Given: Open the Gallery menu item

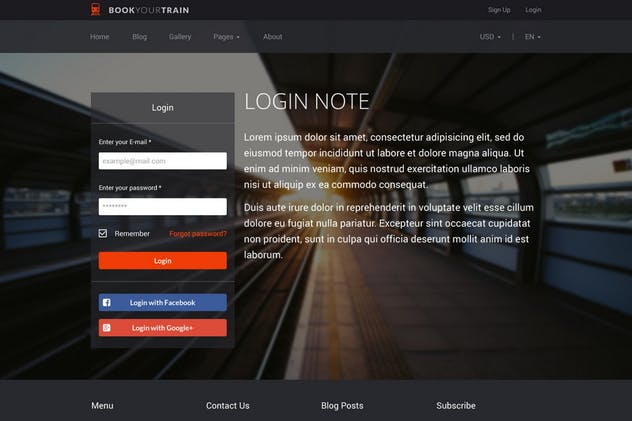Looking at the screenshot, I should coord(180,37).
